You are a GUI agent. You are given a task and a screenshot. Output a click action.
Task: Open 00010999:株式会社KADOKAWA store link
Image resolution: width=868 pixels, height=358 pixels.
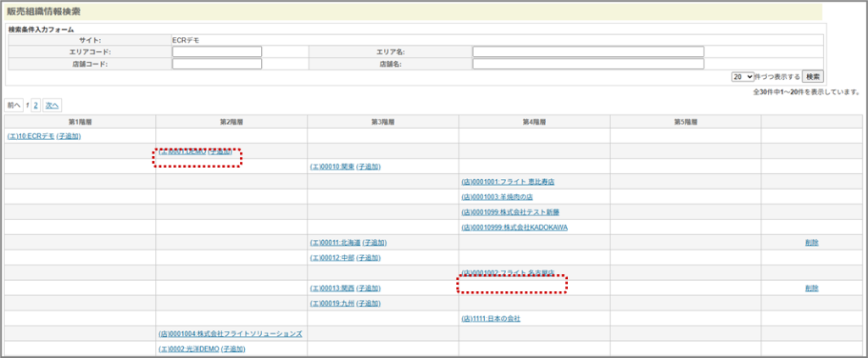click(x=514, y=227)
